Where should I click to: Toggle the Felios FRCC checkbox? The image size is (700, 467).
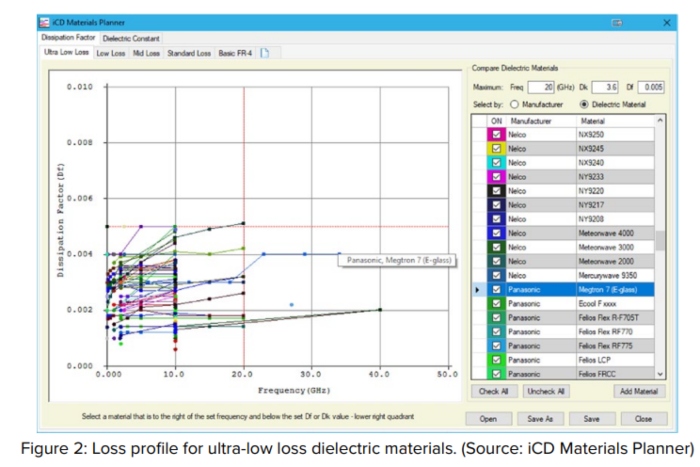tap(496, 374)
